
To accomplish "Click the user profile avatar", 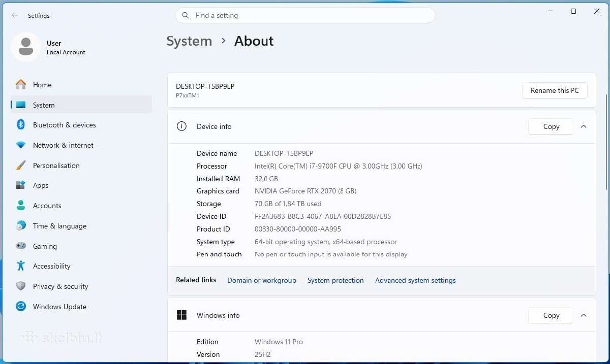I will click(25, 47).
